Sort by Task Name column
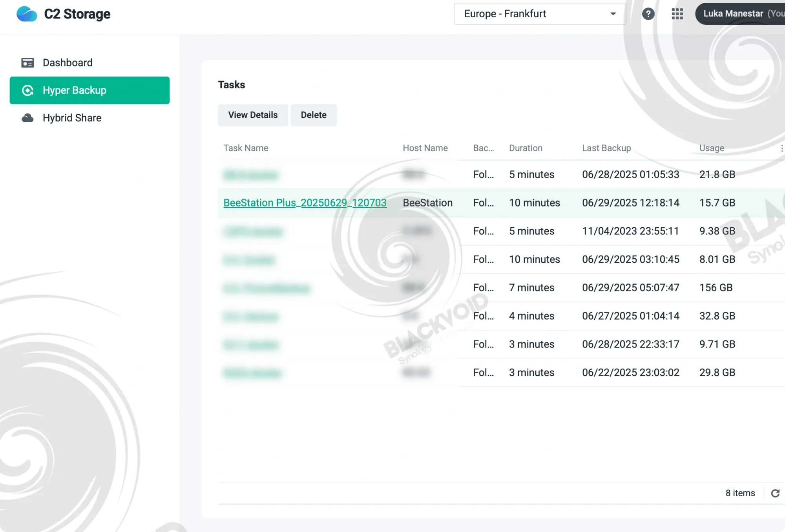 pos(246,148)
